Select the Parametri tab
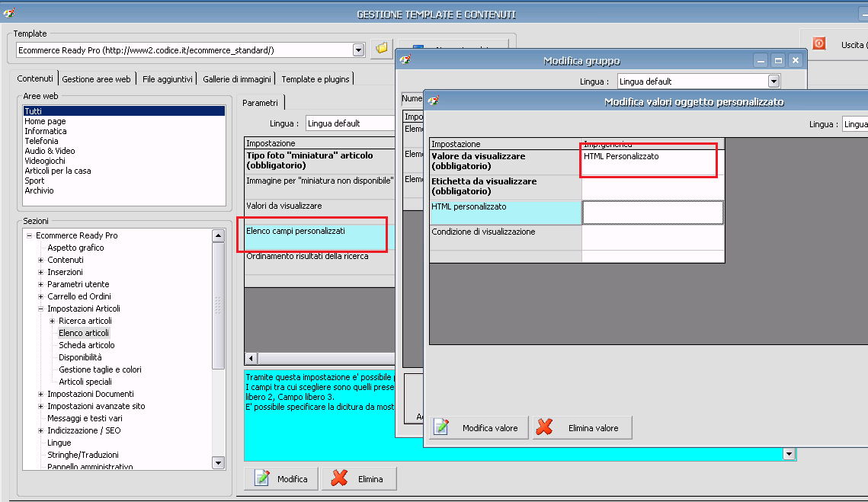The image size is (868, 502). [x=260, y=102]
